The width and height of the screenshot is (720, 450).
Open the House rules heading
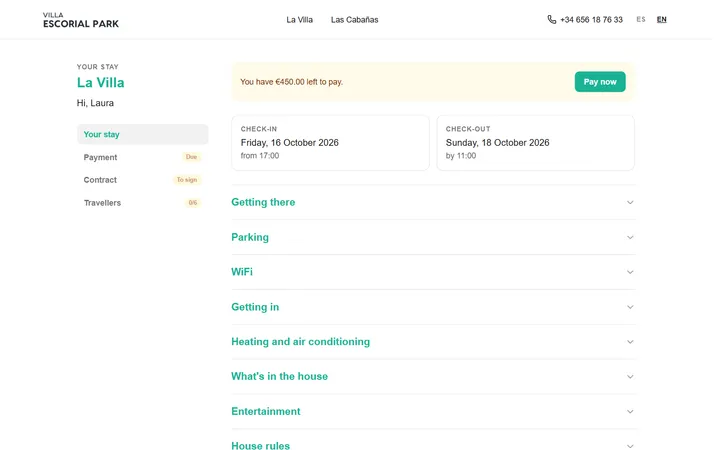coord(260,445)
